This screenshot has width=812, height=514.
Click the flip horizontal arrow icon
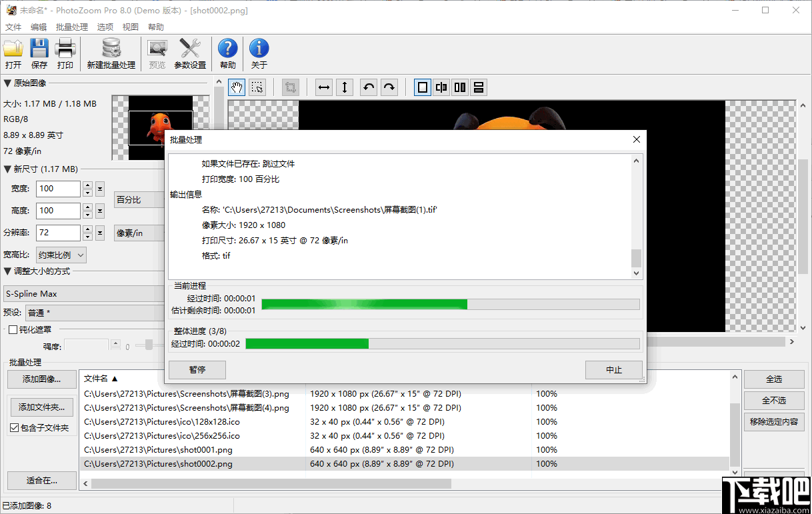click(323, 87)
